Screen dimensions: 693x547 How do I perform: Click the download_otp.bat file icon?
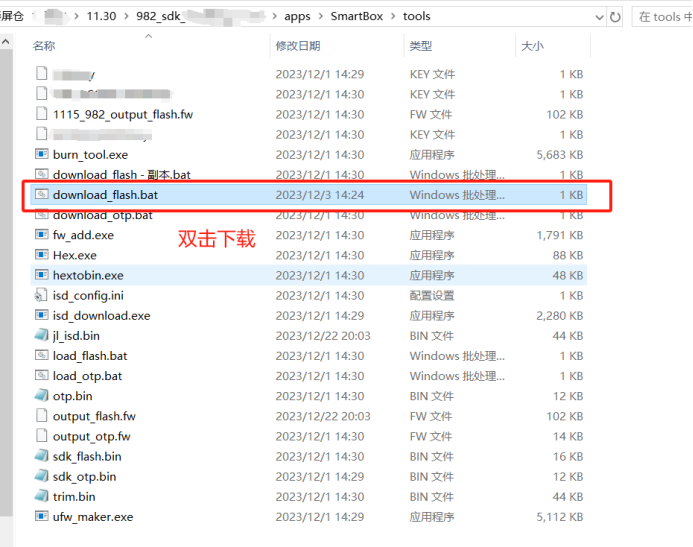click(42, 215)
